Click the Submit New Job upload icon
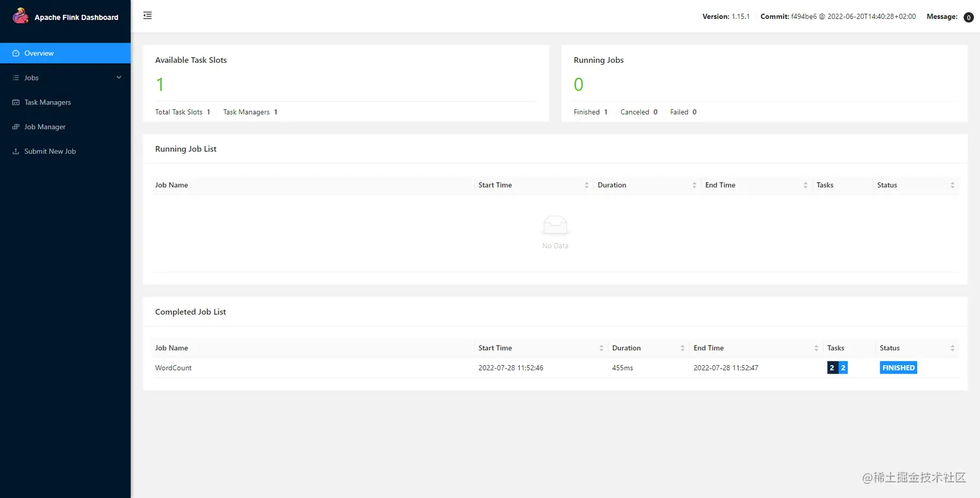 point(16,152)
